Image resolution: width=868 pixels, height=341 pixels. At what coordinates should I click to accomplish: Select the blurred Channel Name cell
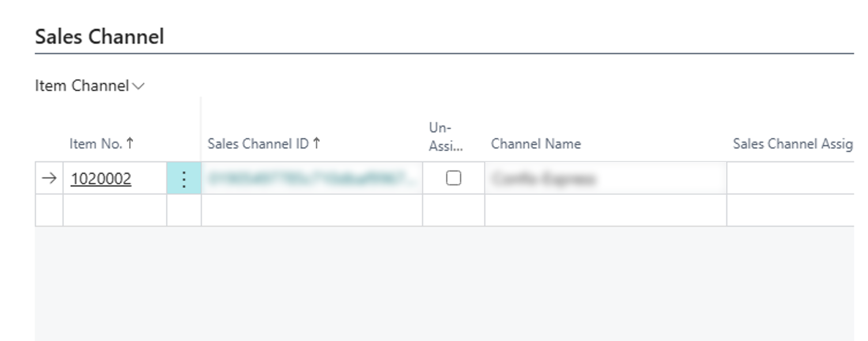tap(605, 179)
